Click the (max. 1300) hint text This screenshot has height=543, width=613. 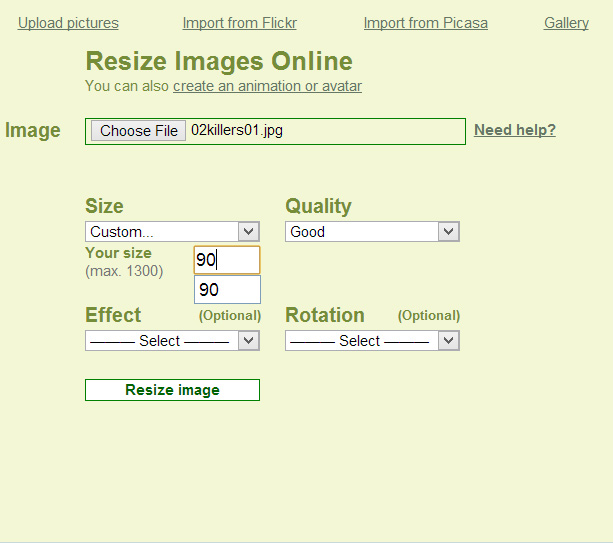point(124,271)
